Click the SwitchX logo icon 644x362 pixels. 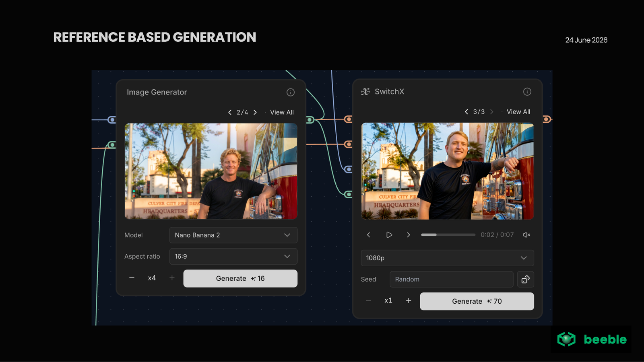click(365, 92)
